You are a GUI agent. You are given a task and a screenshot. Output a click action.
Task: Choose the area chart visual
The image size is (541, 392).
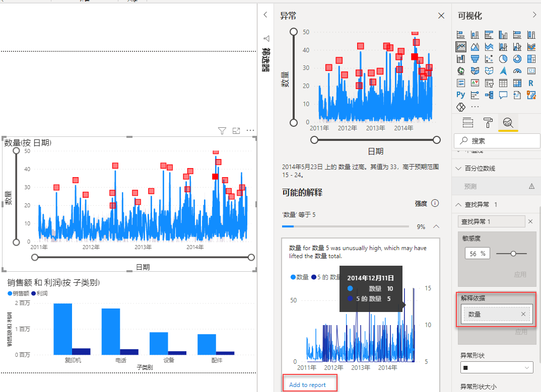pos(475,46)
